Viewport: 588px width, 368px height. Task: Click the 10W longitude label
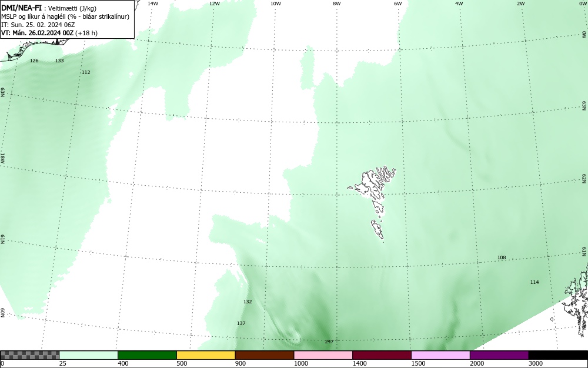click(x=276, y=4)
